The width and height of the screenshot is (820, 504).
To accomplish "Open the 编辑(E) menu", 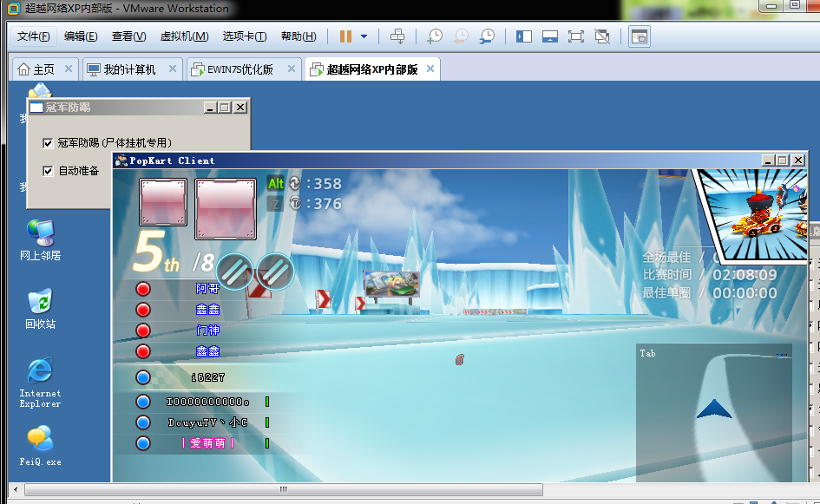I will click(x=81, y=36).
